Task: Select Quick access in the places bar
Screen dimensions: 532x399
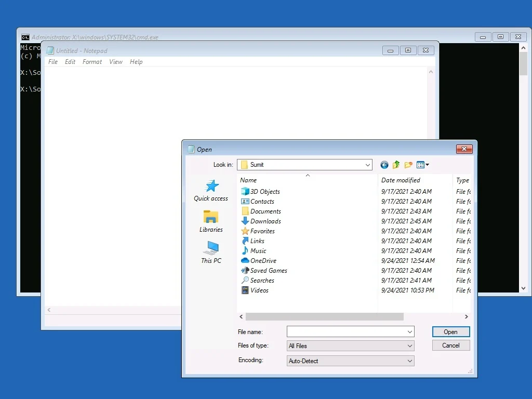Action: (x=211, y=191)
